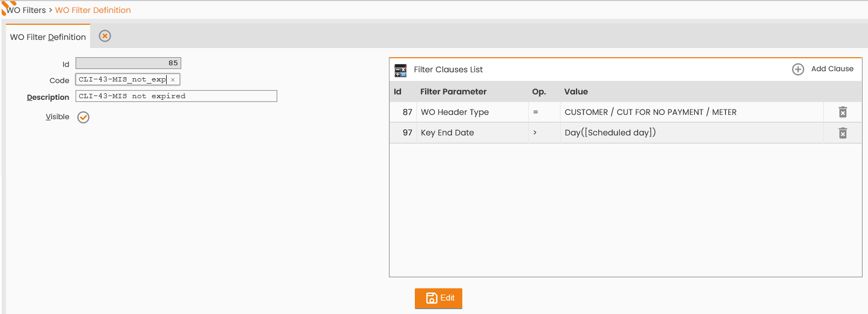
Task: Click the Filter Parameter column header
Action: click(453, 92)
